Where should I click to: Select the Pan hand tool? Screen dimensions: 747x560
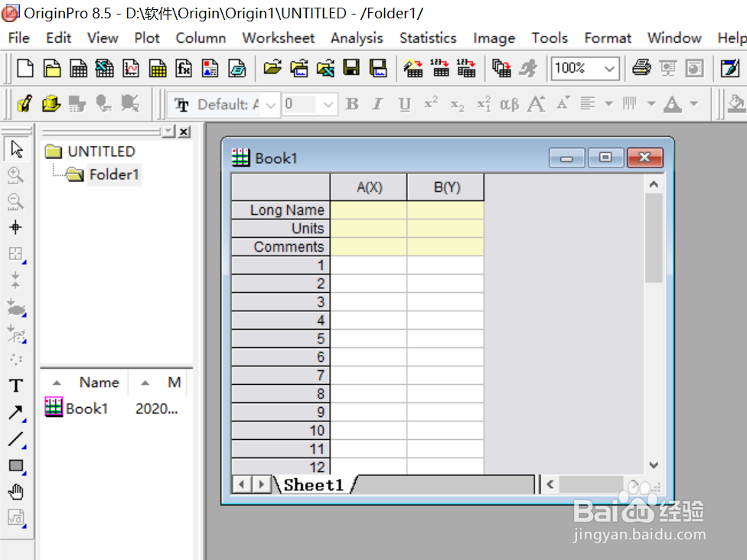[x=16, y=492]
